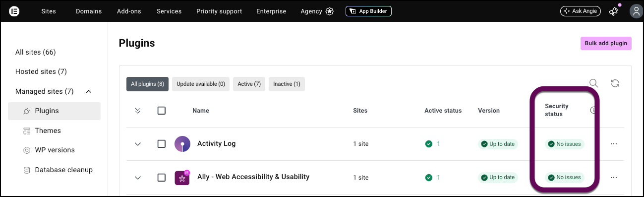Viewport: 644px width, 197px height.
Task: Click the WP versions icon in sidebar
Action: click(27, 150)
